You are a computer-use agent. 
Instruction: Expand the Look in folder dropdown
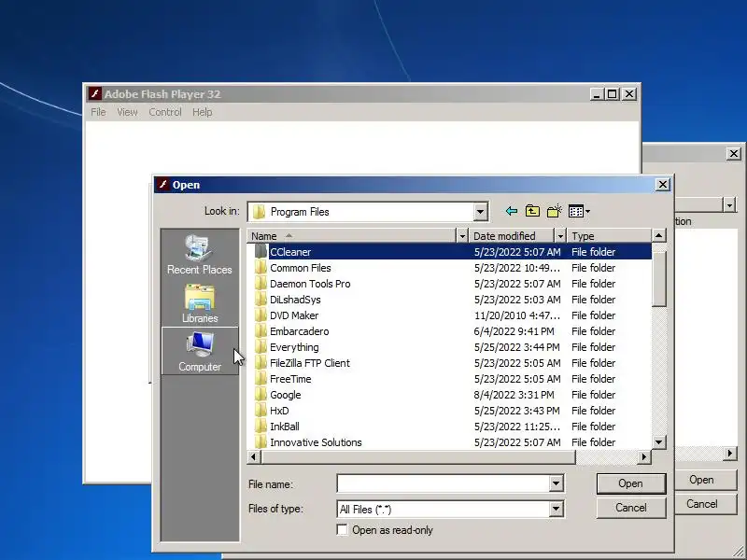tap(480, 212)
